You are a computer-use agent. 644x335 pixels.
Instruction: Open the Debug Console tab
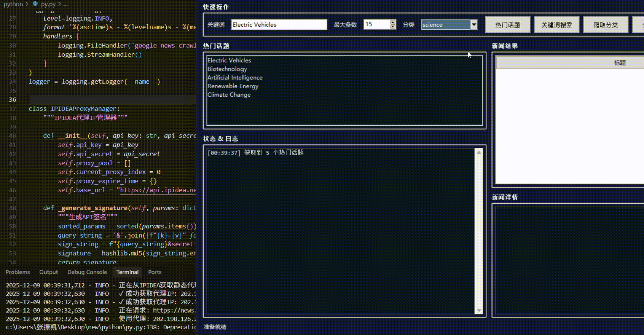[87, 272]
